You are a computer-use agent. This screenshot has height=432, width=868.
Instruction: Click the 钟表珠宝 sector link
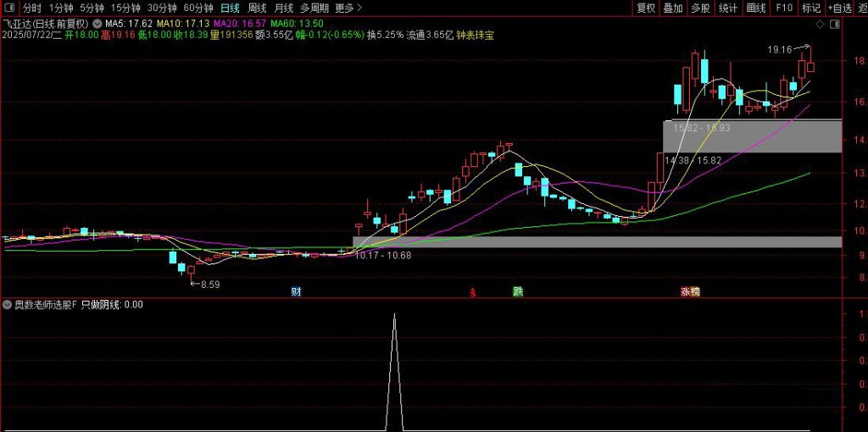(476, 36)
